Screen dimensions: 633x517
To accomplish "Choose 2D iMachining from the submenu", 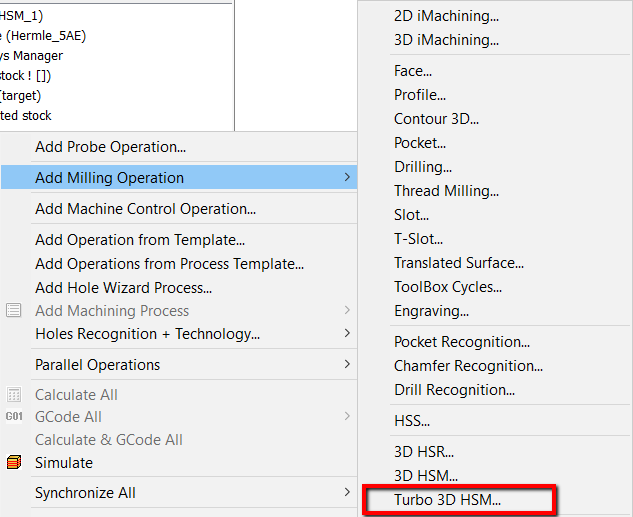I will (x=446, y=16).
